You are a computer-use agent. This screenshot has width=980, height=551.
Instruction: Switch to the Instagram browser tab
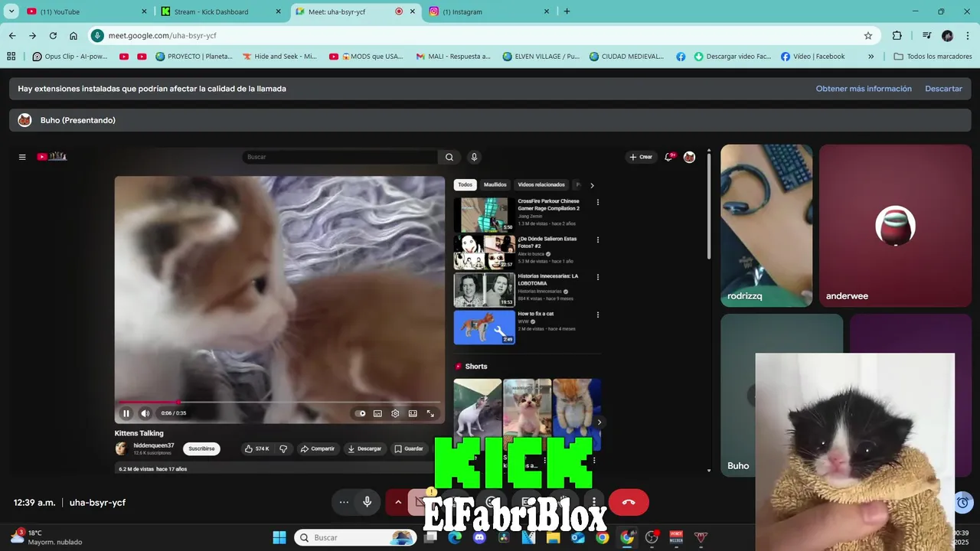488,11
